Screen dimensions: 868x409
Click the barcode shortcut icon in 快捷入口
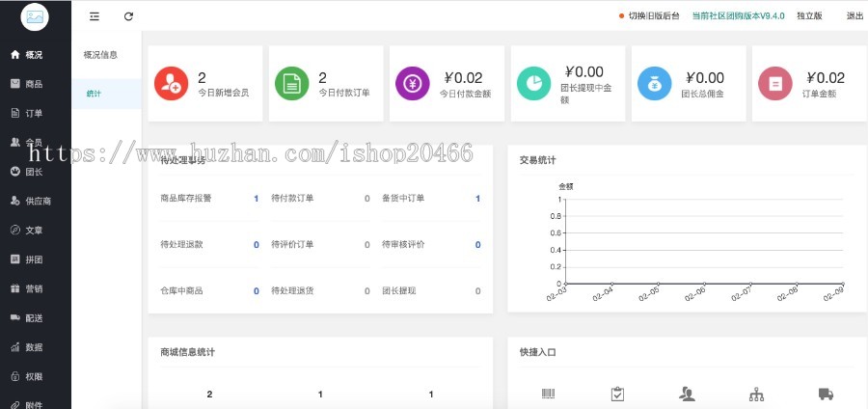(548, 395)
